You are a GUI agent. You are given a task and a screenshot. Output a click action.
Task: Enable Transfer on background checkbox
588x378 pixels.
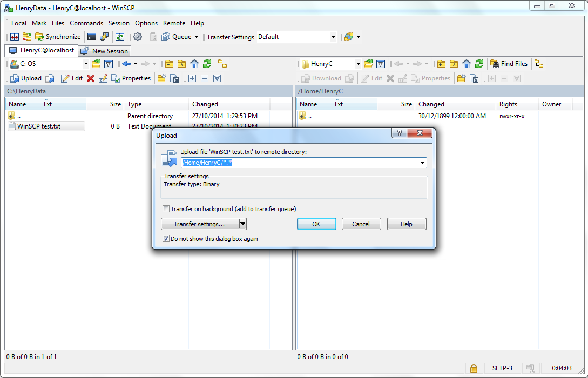pyautogui.click(x=166, y=209)
